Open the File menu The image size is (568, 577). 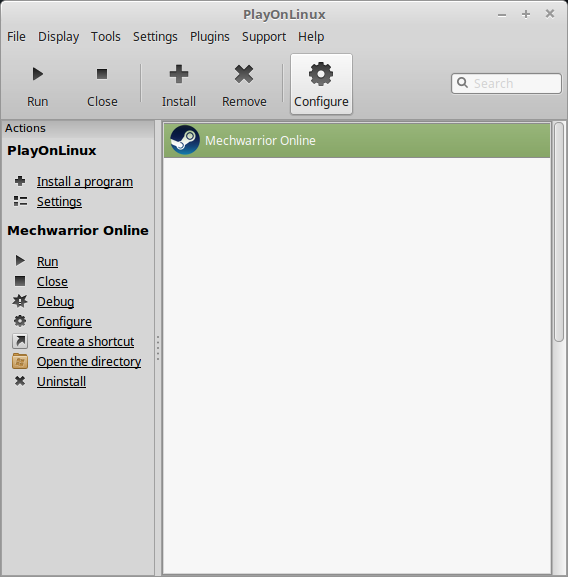pyautogui.click(x=16, y=37)
